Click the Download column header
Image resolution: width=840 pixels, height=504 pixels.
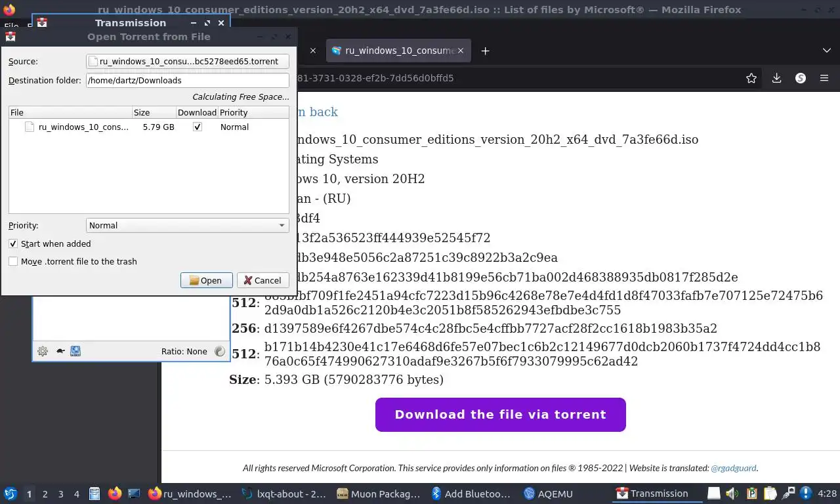click(197, 112)
